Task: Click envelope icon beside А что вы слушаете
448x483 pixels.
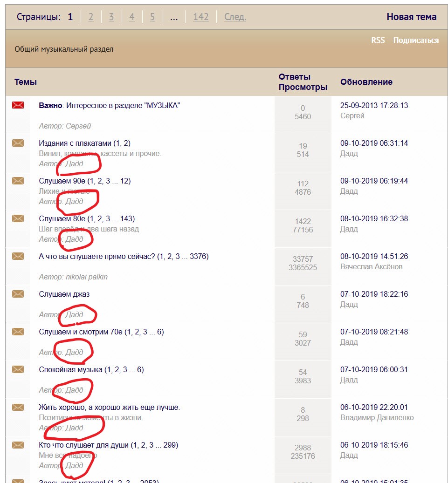Action: tap(18, 256)
